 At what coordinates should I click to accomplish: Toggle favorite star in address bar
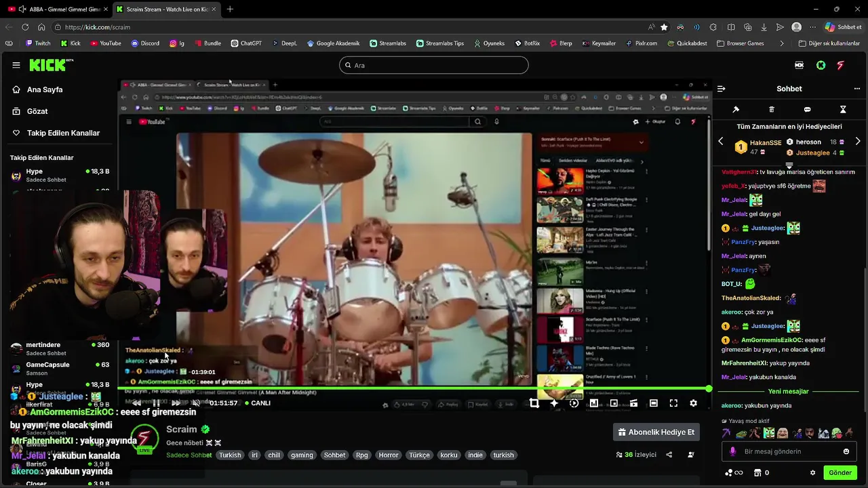[x=664, y=27]
